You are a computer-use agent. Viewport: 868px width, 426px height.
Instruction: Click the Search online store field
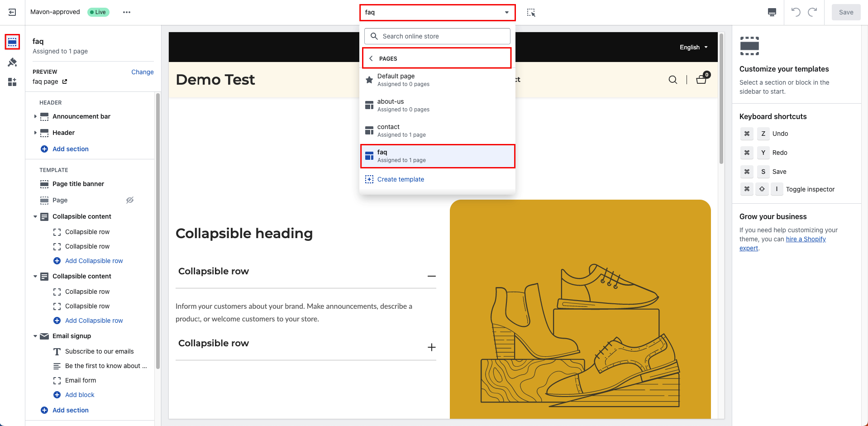436,36
